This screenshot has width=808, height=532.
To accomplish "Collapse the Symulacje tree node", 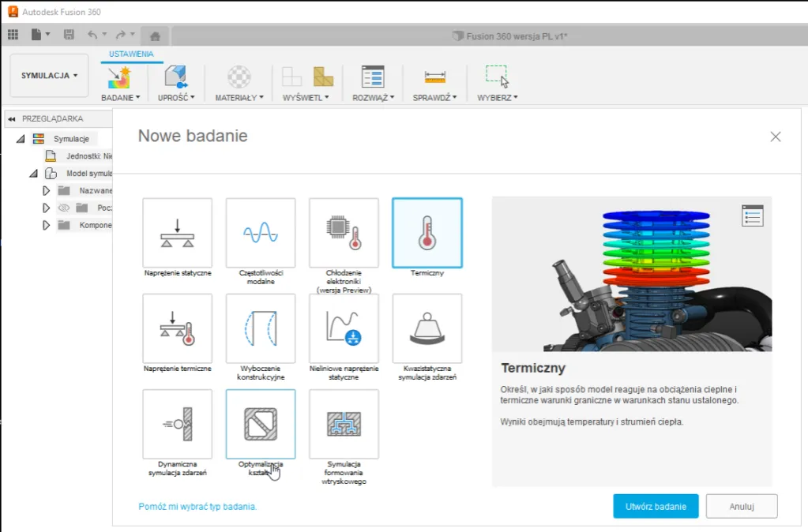I will tap(21, 139).
